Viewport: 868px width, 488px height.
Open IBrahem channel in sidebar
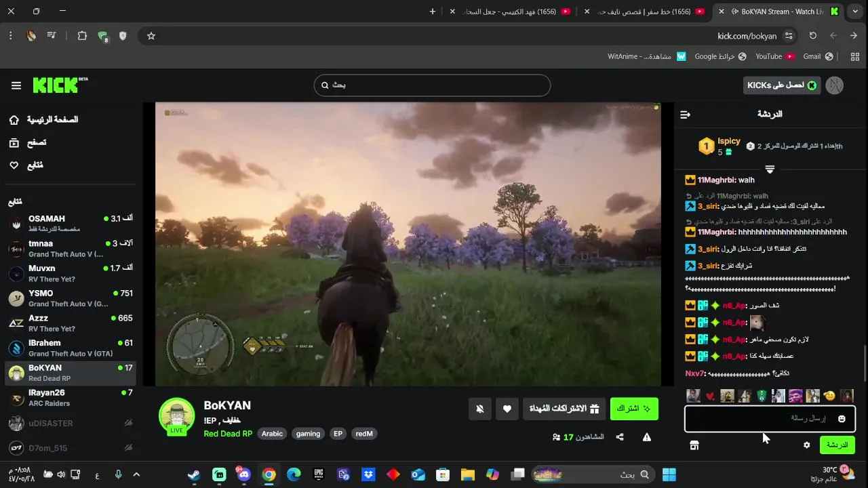[x=71, y=348]
